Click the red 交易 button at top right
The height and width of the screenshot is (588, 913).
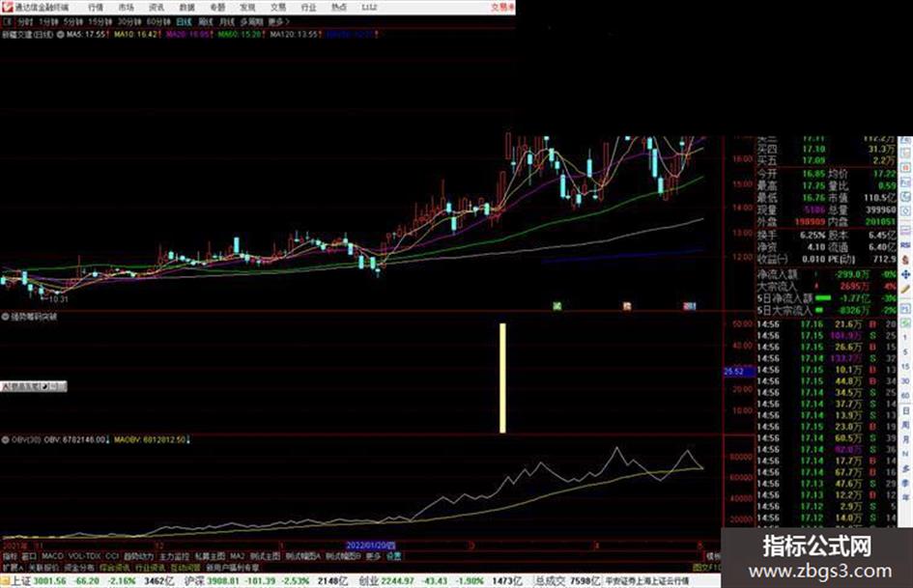click(x=502, y=7)
